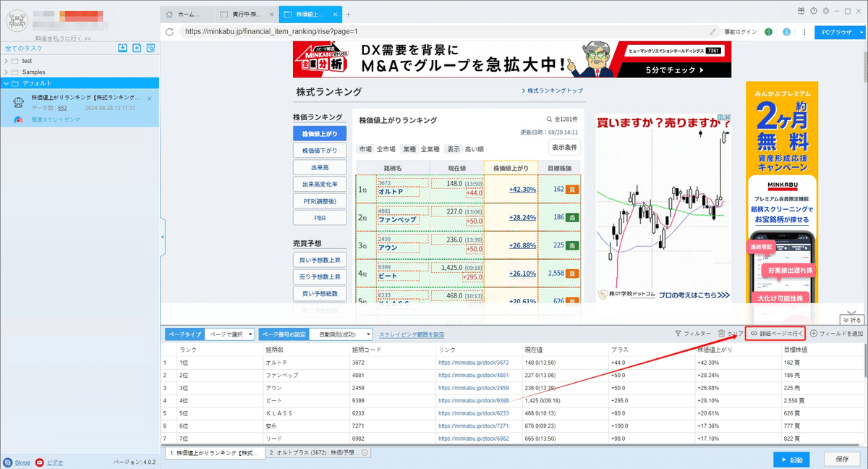Click the new task plus icon
The image size is (868, 469).
click(136, 48)
